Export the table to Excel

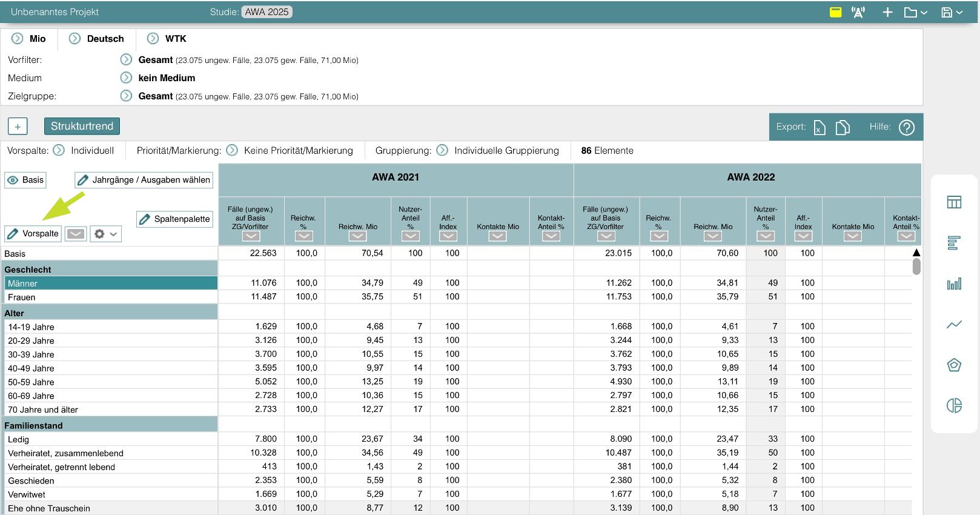[819, 127]
